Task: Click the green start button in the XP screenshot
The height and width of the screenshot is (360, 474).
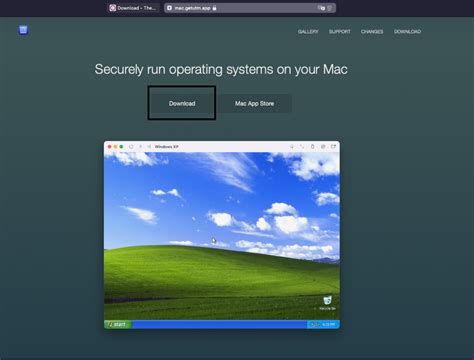Action: point(118,324)
